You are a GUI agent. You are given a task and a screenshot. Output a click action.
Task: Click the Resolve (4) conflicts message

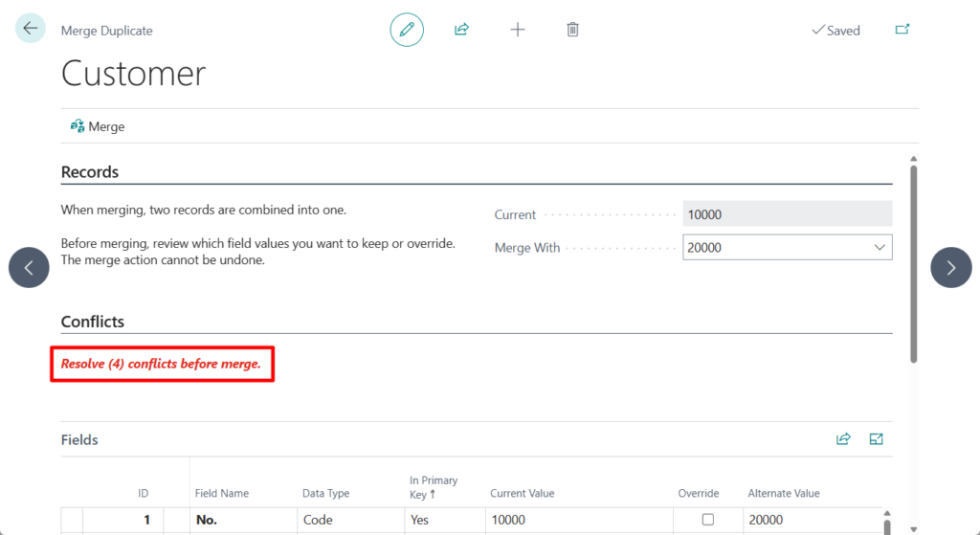(x=161, y=364)
